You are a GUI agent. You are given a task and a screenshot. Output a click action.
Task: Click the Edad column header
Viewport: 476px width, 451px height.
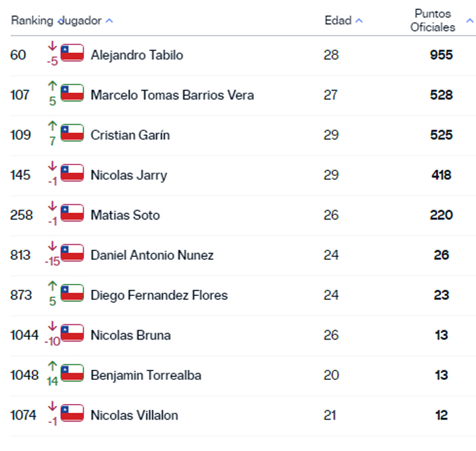[338, 21]
